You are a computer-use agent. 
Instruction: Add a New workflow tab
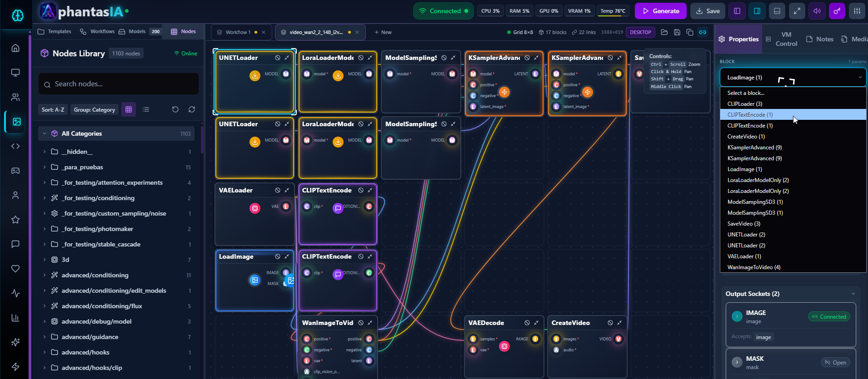(383, 32)
